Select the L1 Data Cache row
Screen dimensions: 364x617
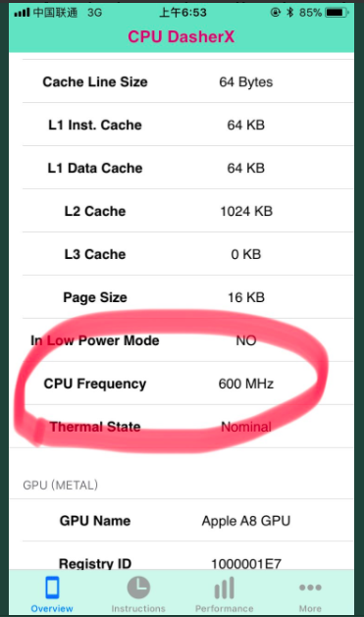coord(182,168)
